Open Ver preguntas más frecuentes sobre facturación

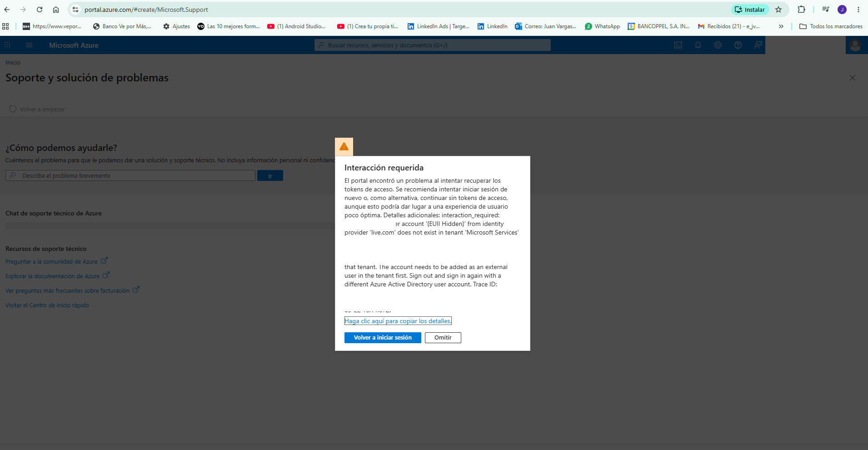[x=72, y=290]
